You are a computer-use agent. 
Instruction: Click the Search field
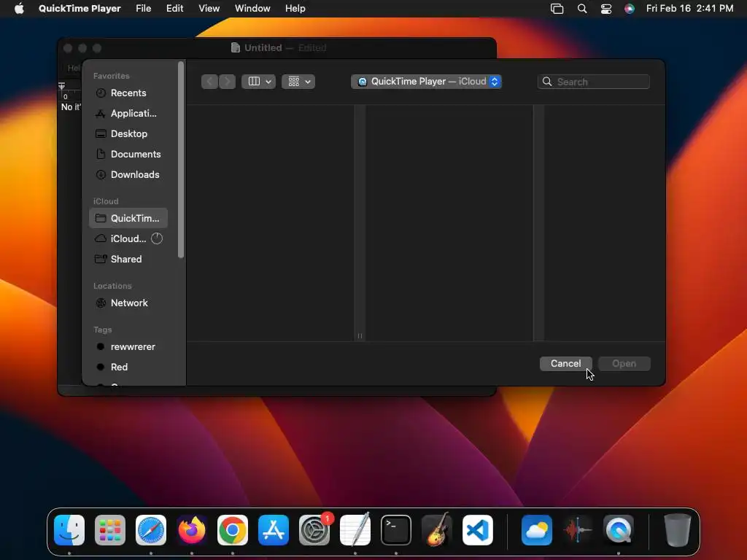tap(594, 82)
